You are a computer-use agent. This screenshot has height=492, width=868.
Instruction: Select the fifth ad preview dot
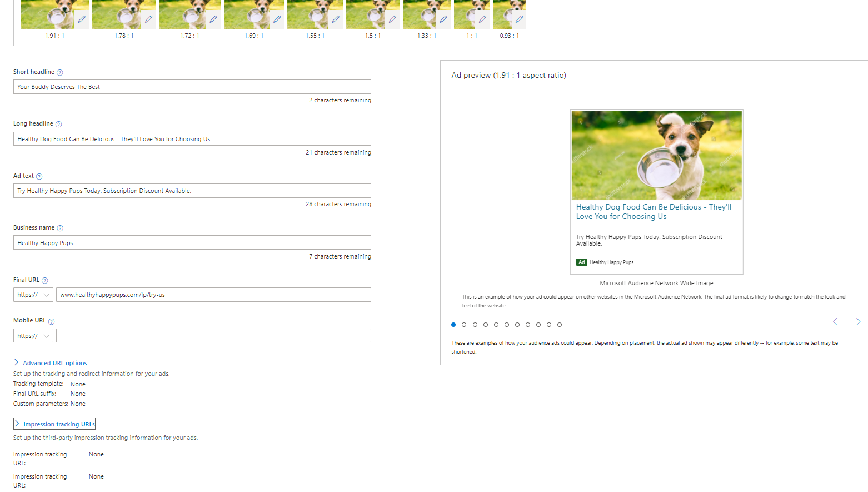tap(496, 325)
